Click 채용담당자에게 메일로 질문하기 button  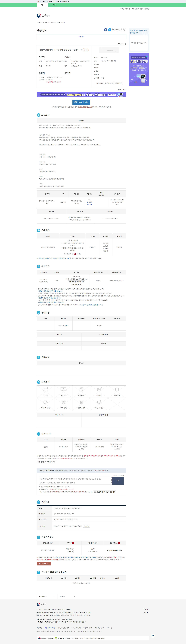(105, 492)
